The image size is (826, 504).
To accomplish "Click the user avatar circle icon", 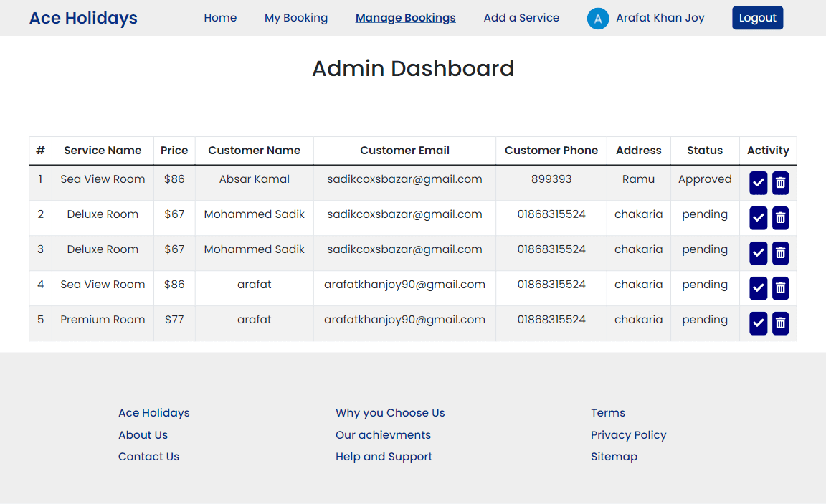I will pos(597,19).
